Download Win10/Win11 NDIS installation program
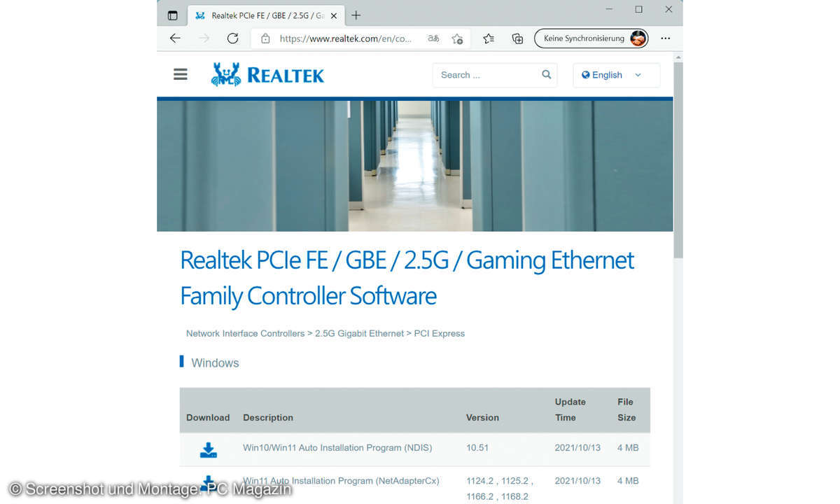Viewport: 840px width, 504px height. (x=209, y=449)
